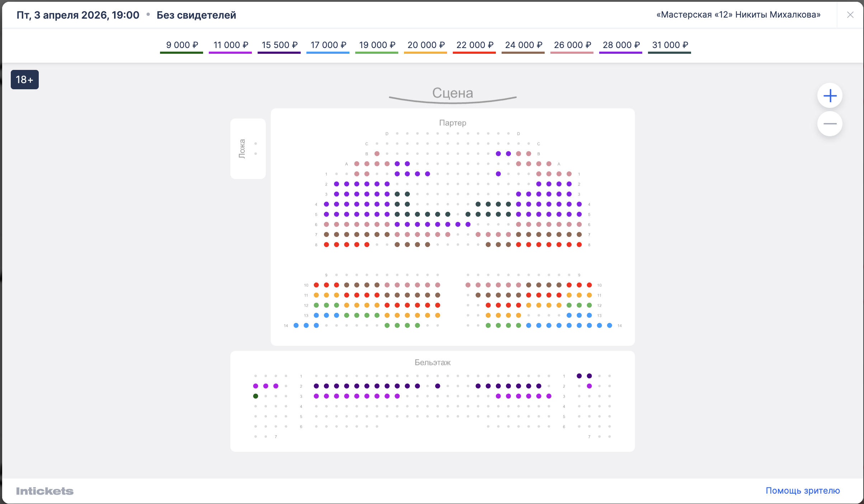Show seats priced at 17 000 ₽

click(328, 45)
